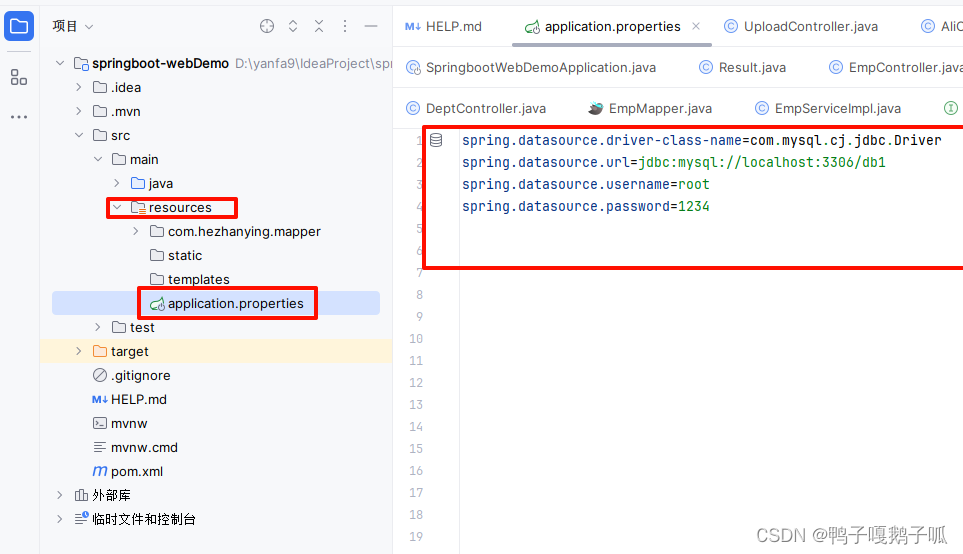
Task: Close the application.properties tab
Action: coord(696,26)
